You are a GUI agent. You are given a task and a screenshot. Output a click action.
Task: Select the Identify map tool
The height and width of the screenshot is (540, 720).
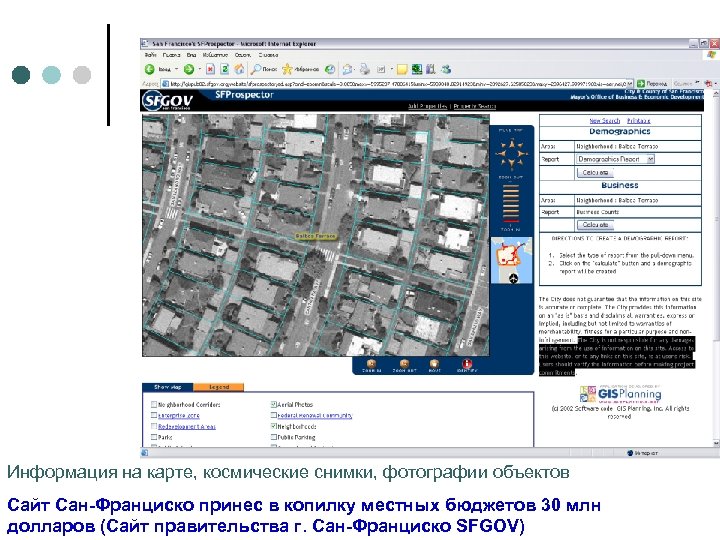coord(467,366)
